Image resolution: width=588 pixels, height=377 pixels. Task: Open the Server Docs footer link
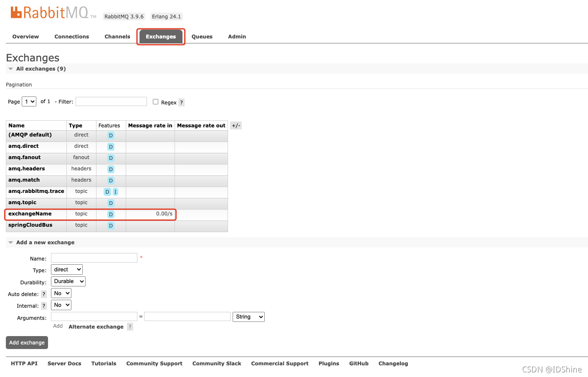click(x=64, y=364)
